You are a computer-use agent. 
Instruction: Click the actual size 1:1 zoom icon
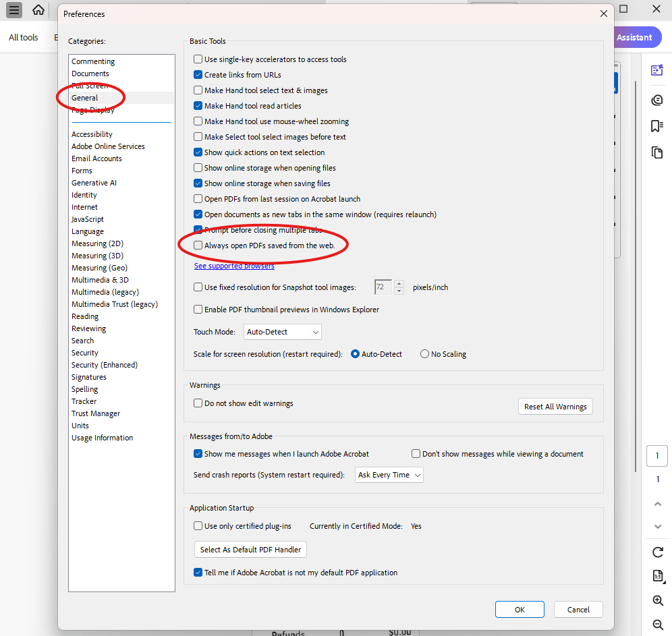click(656, 575)
